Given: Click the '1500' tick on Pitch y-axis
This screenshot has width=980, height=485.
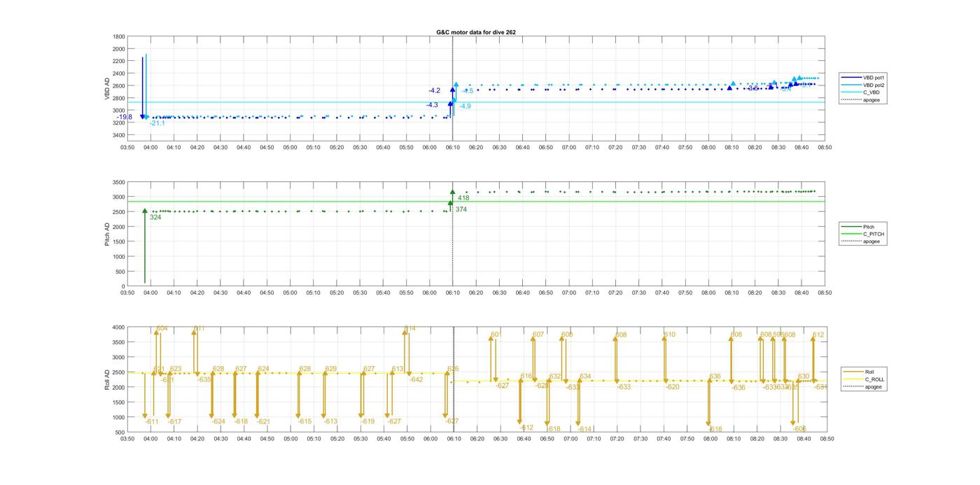Looking at the screenshot, I should click(x=119, y=242).
